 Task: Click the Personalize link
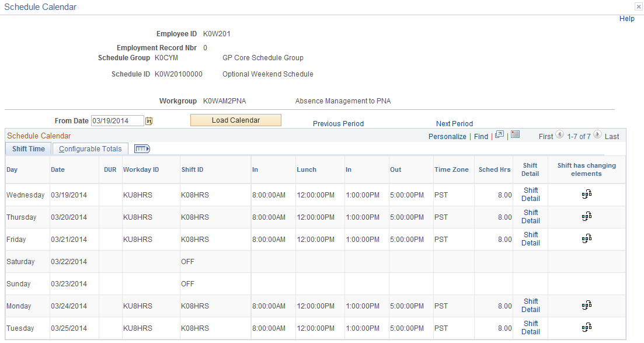tap(447, 137)
